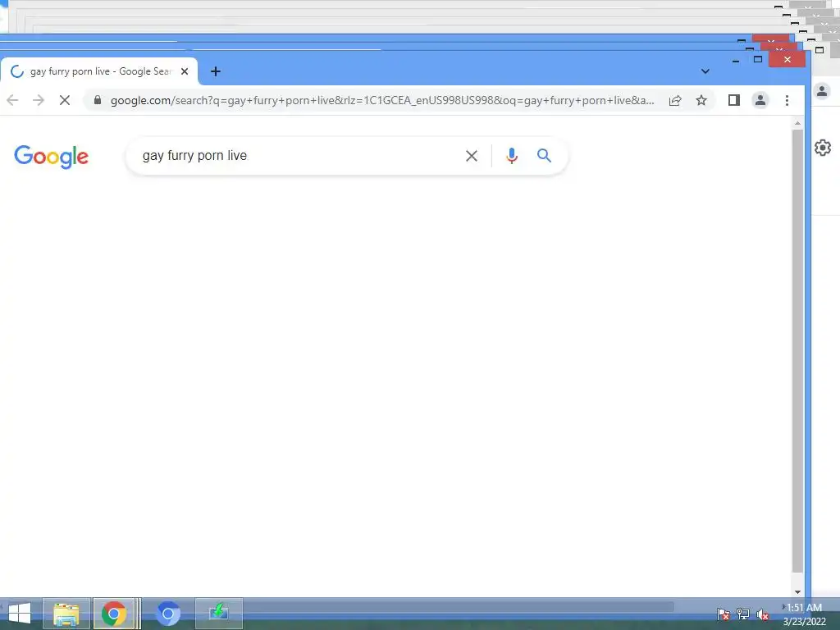Minimize the front Chrome window
840x630 pixels.
pos(736,61)
